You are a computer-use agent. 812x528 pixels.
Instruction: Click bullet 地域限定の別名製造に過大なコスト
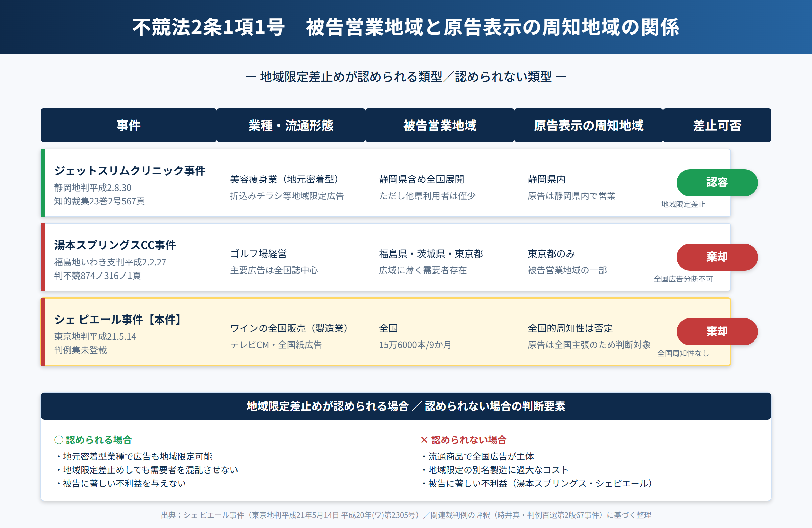click(495, 470)
